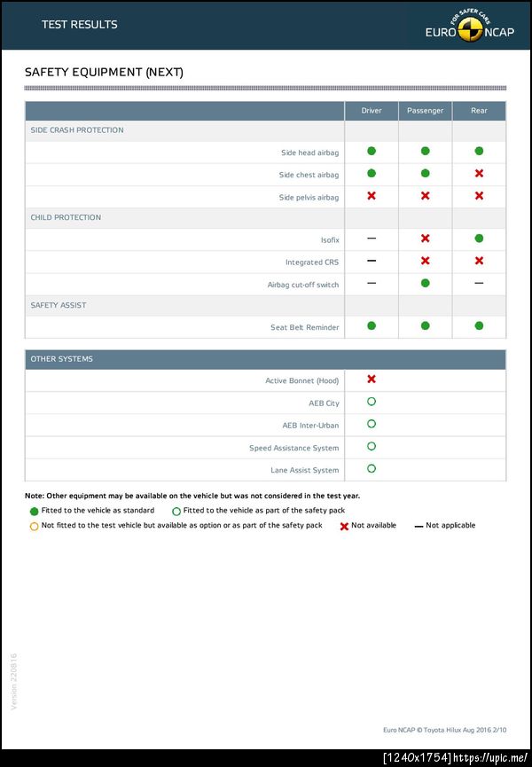Viewport: 532px width, 767px height.
Task: Click 'Speed Assistance System' row label
Action: (x=293, y=448)
